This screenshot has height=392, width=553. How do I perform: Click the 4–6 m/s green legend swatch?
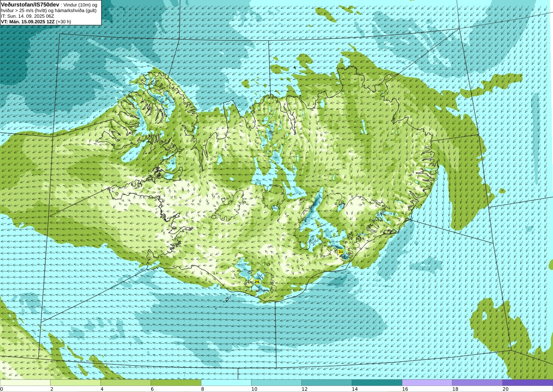click(x=126, y=383)
